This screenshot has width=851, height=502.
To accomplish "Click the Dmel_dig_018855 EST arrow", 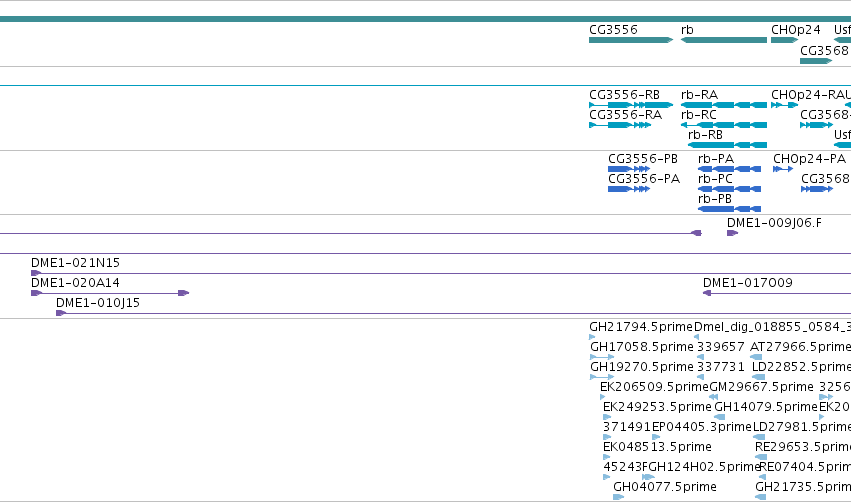I will (696, 337).
